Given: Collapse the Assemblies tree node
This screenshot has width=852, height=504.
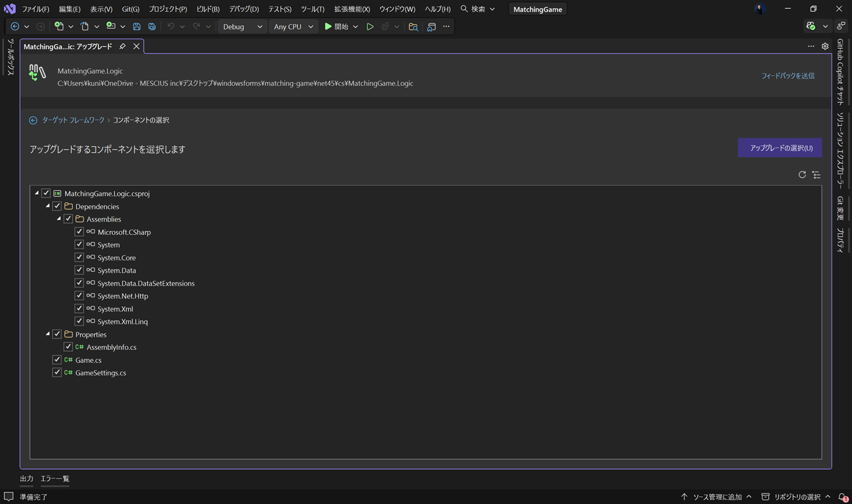Looking at the screenshot, I should click(59, 219).
